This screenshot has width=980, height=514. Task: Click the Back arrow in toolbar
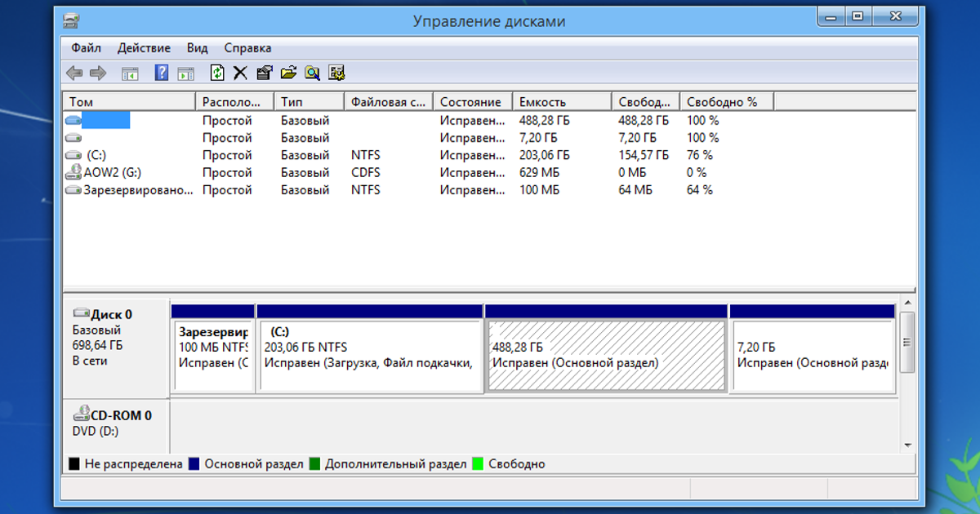click(74, 73)
